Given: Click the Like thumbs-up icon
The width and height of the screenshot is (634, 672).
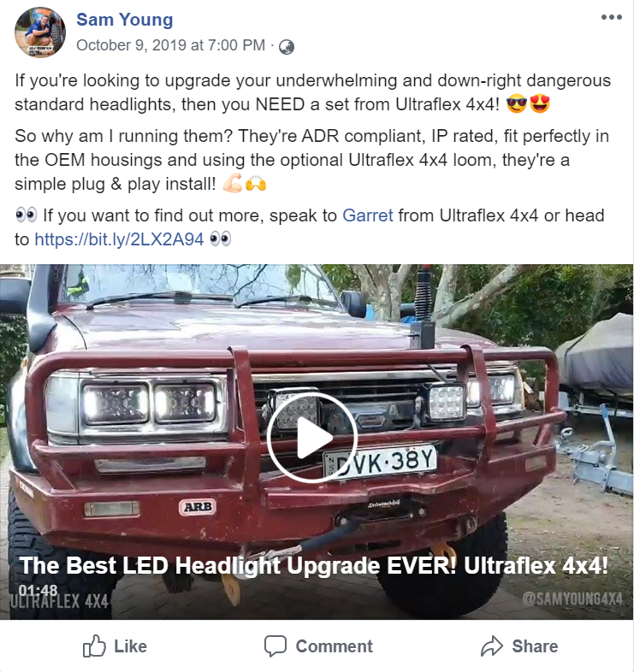Looking at the screenshot, I should 94,645.
